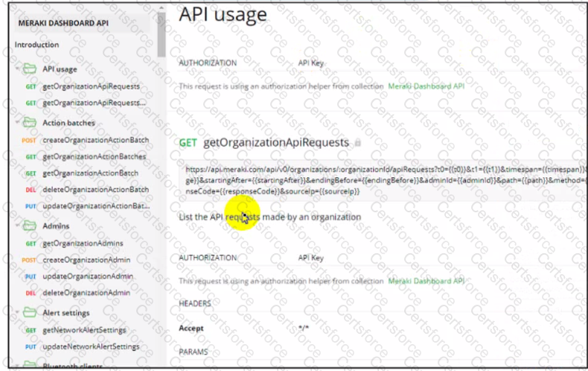588x371 pixels.
Task: Click the request URL code box
Action: 384,180
